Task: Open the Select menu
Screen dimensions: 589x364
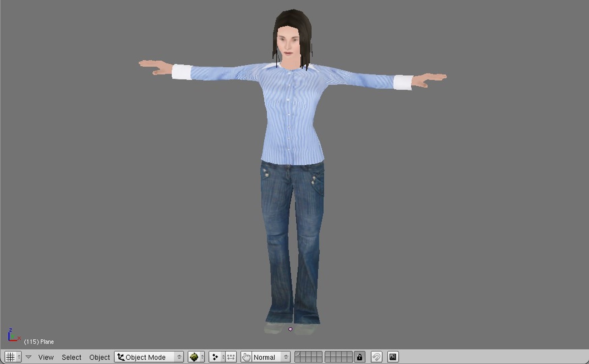Action: [71, 357]
